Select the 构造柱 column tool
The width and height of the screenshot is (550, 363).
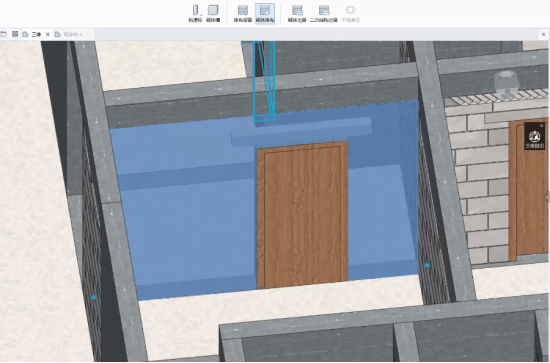195,14
